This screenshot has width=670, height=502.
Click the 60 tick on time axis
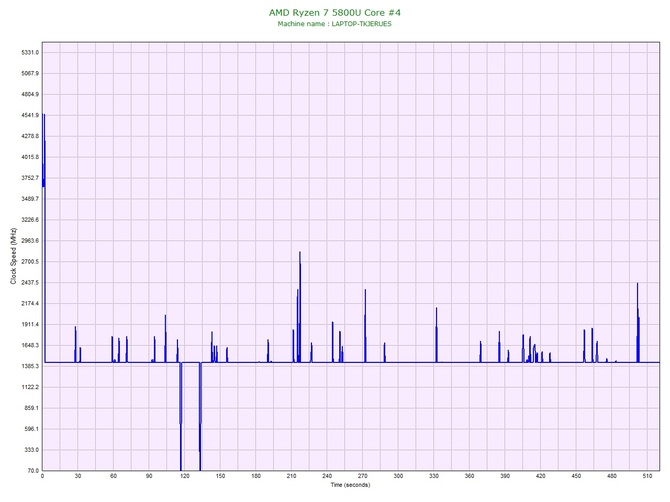[x=113, y=476]
